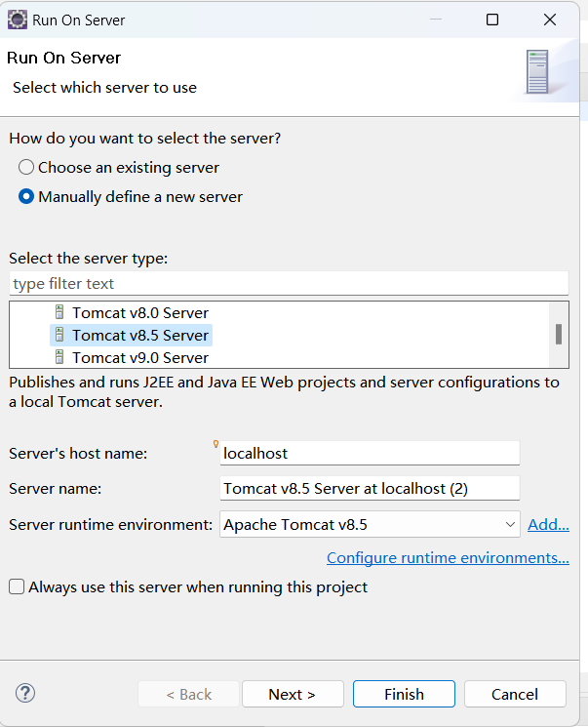
Task: Click the type filter text field
Action: (289, 283)
